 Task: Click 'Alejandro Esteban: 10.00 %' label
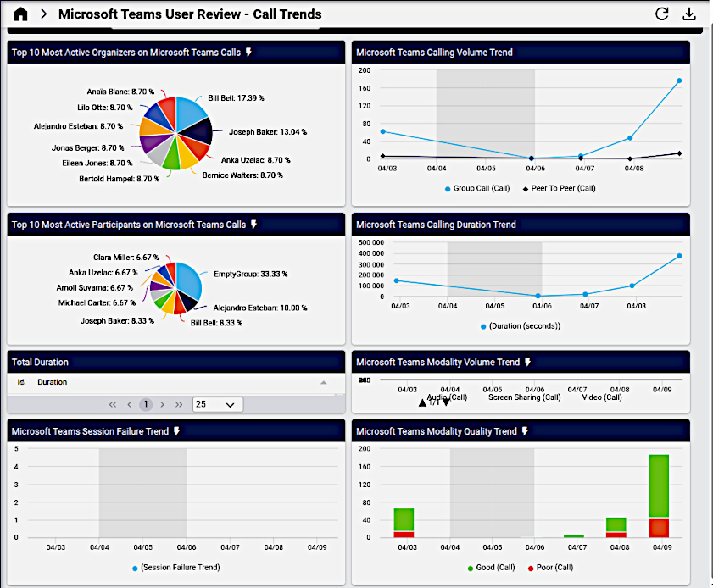pyautogui.click(x=260, y=308)
